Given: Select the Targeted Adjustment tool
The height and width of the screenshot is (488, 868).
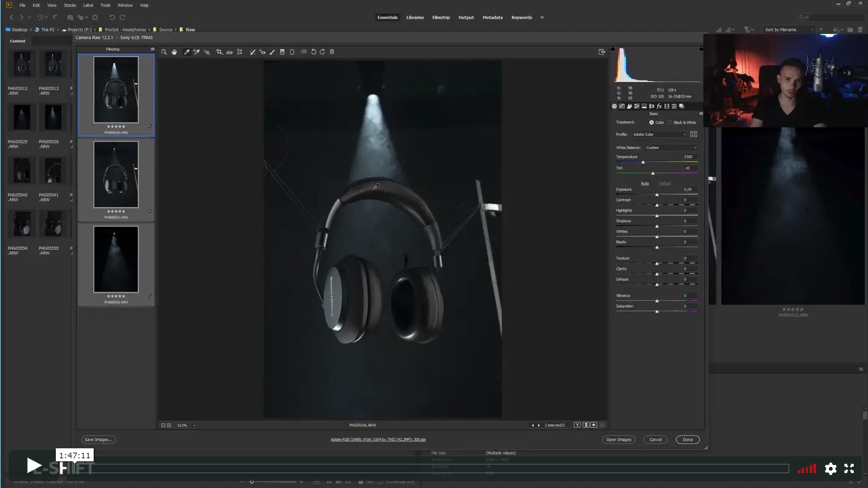Looking at the screenshot, I should pyautogui.click(x=207, y=52).
